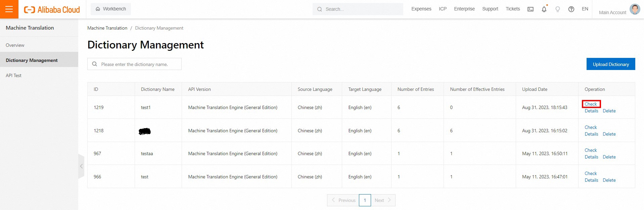Open the Cloud Shell terminal icon
This screenshot has height=210, width=644.
pos(531,9)
